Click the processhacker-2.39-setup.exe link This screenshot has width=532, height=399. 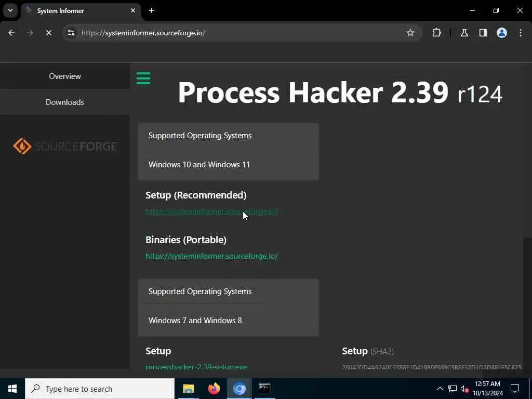196,366
